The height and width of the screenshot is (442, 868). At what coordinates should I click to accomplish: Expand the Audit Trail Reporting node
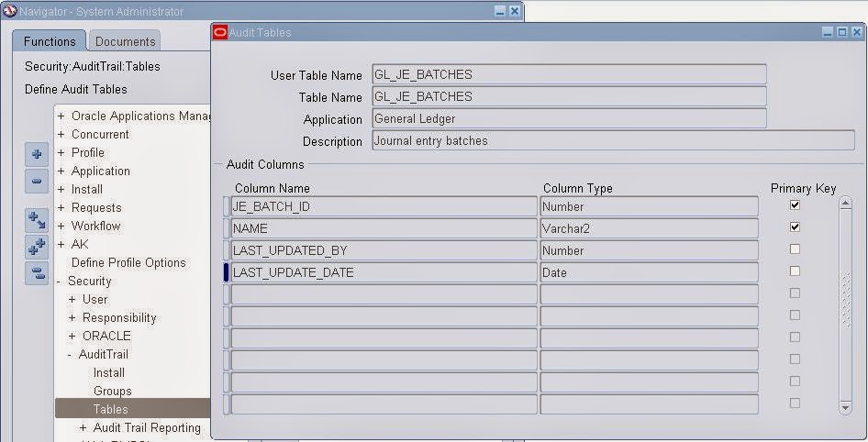[83, 428]
